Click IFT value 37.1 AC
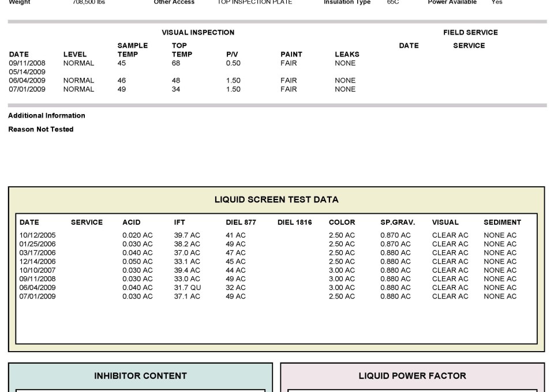This screenshot has height=392, width=554. (x=187, y=296)
